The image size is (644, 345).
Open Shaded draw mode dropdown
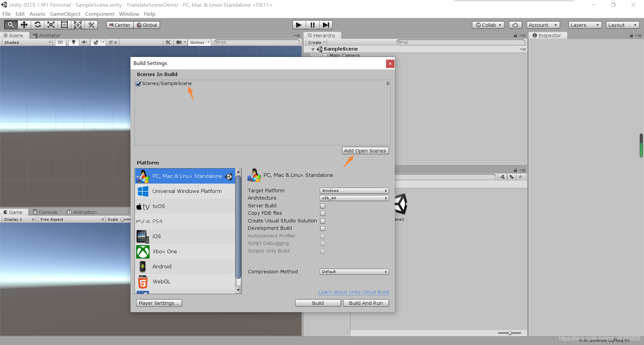click(x=28, y=43)
